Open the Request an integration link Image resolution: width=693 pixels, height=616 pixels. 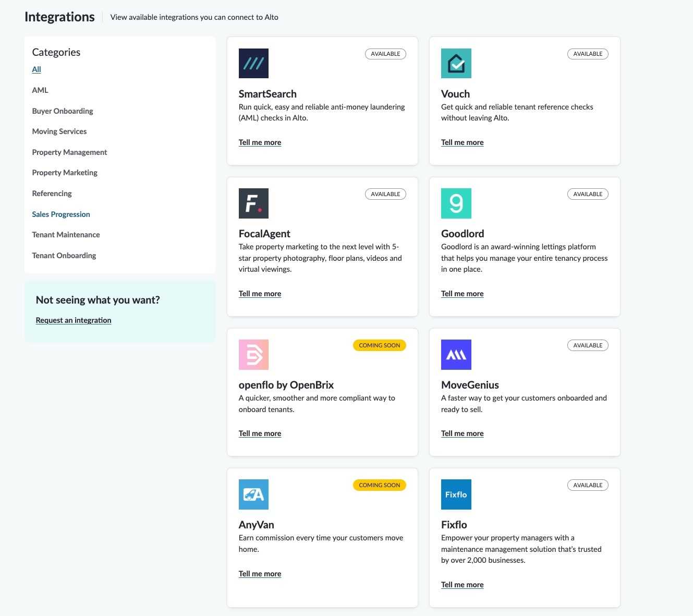coord(74,320)
